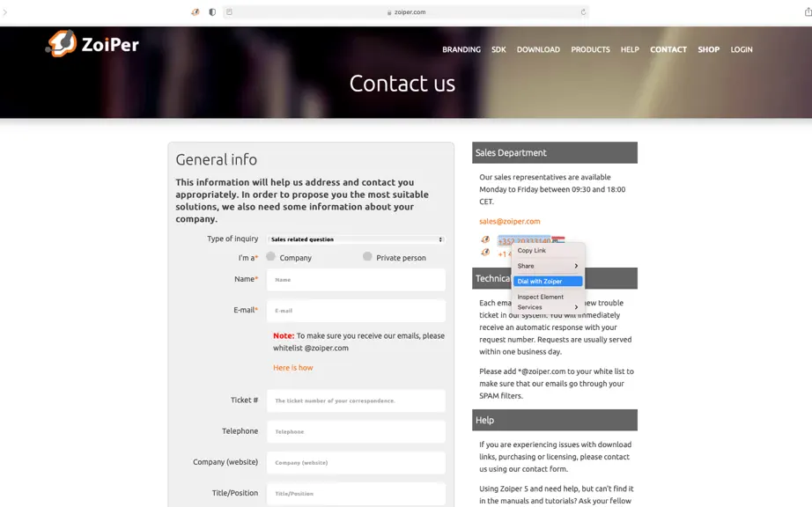
Task: Choose Dial with Zoiper from the context menu
Action: 548,282
